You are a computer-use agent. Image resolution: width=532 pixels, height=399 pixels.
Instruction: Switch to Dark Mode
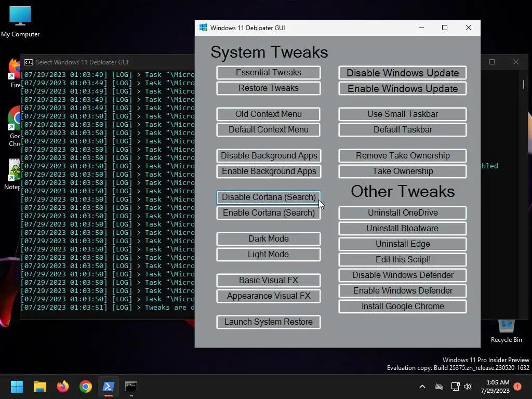point(269,239)
